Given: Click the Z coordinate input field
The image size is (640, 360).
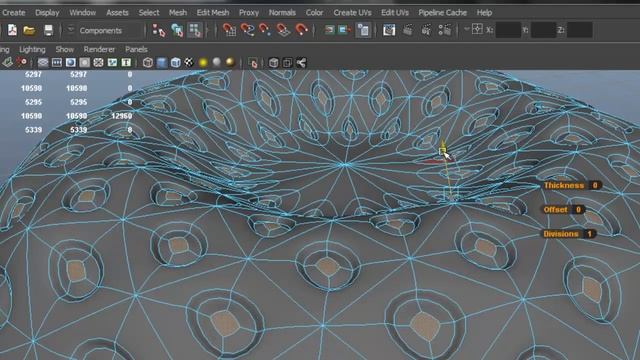Looking at the screenshot, I should coord(580,30).
